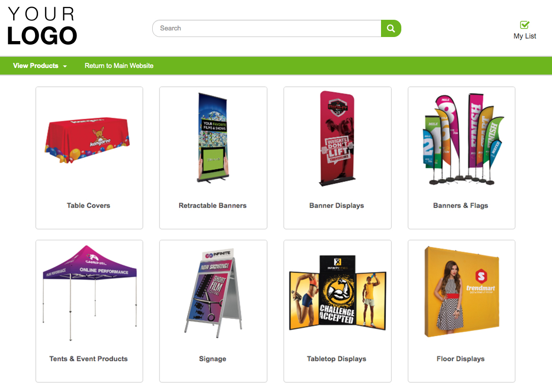The width and height of the screenshot is (552, 392).
Task: Click the green magnifier search button
Action: tap(391, 28)
